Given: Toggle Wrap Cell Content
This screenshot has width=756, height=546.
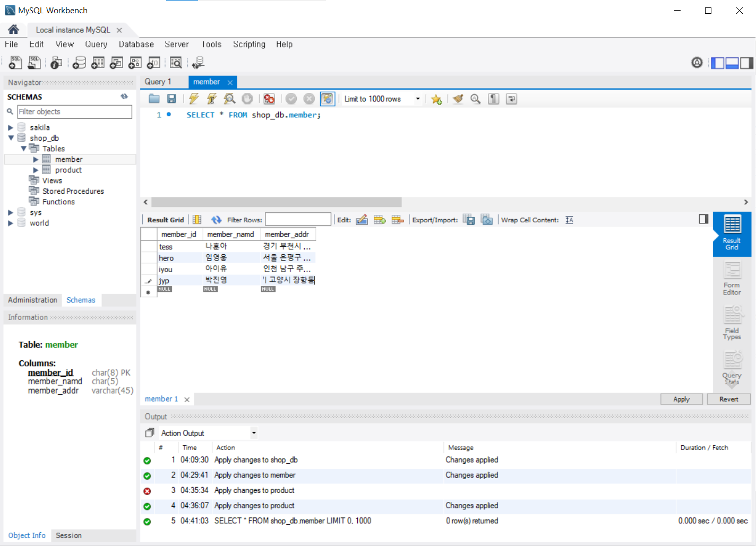Looking at the screenshot, I should pyautogui.click(x=569, y=220).
